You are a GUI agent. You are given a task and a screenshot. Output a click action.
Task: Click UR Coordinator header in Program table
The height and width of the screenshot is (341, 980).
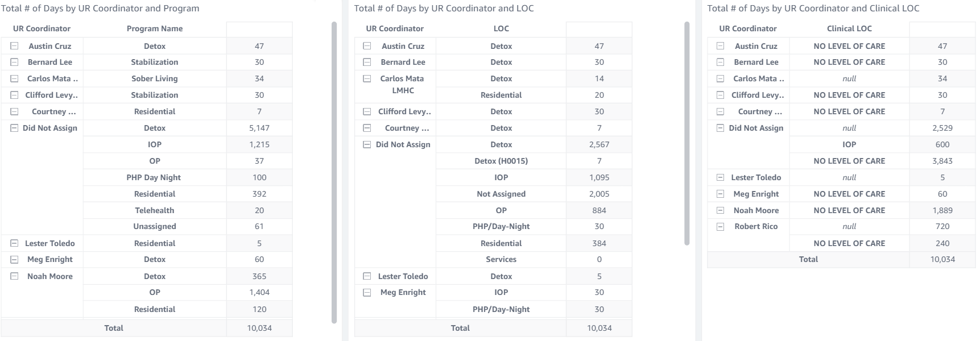tap(42, 28)
